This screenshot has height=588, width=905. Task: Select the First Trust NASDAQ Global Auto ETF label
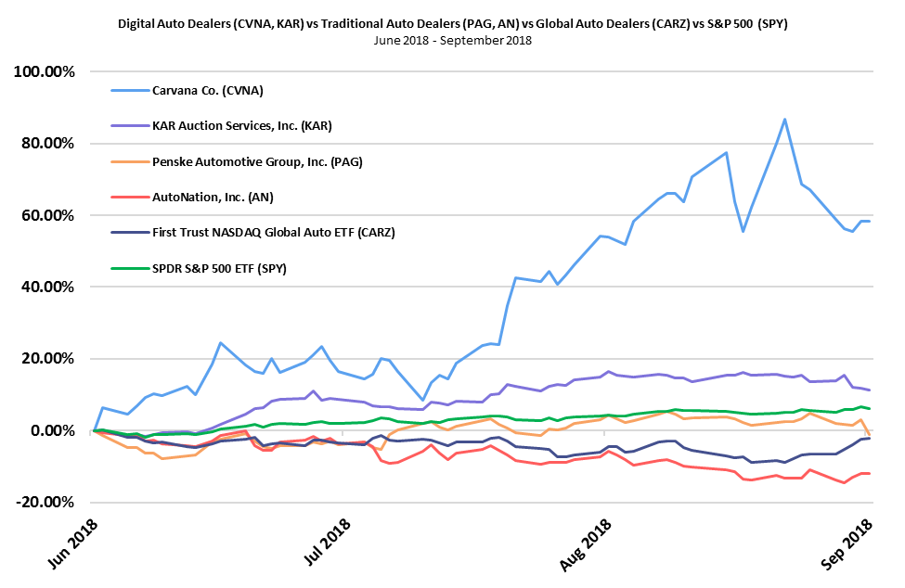[274, 232]
